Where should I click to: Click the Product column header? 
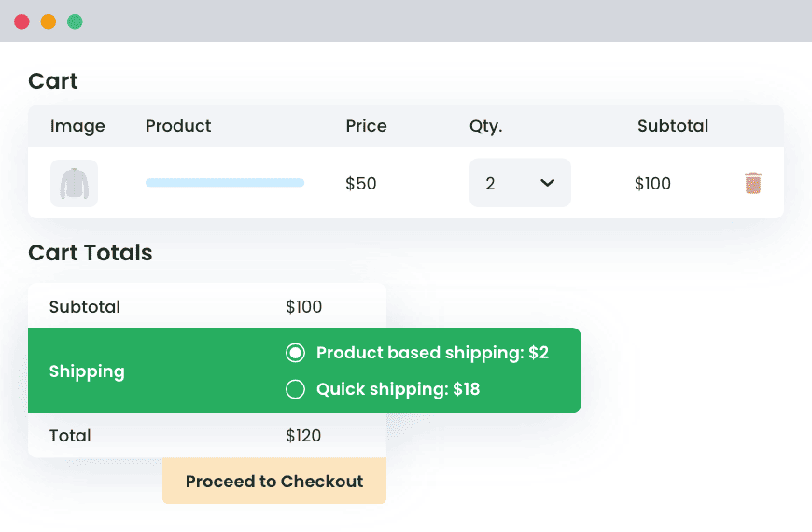[178, 126]
